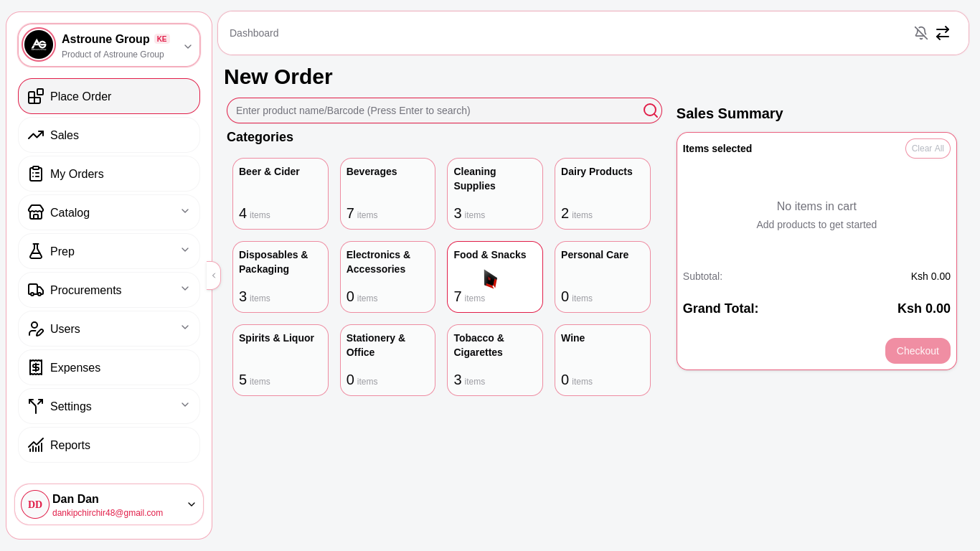Open the Tobacco & Cigarettes category

click(x=495, y=360)
